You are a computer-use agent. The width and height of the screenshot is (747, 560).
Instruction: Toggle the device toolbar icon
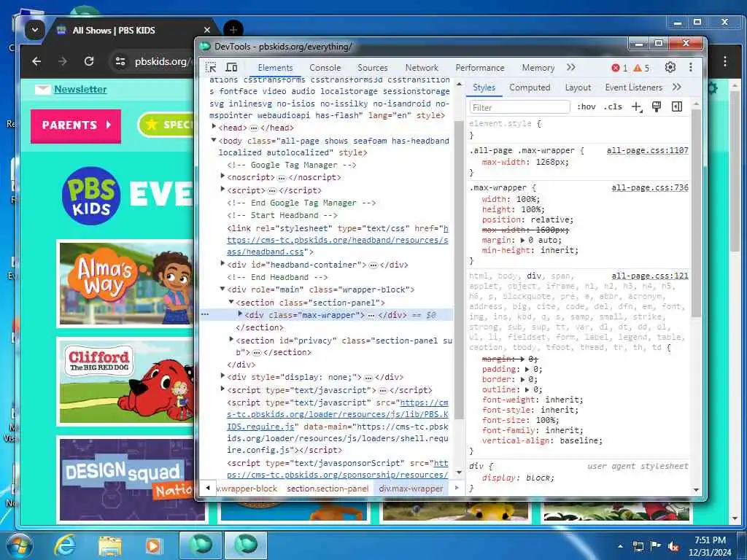pyautogui.click(x=231, y=67)
